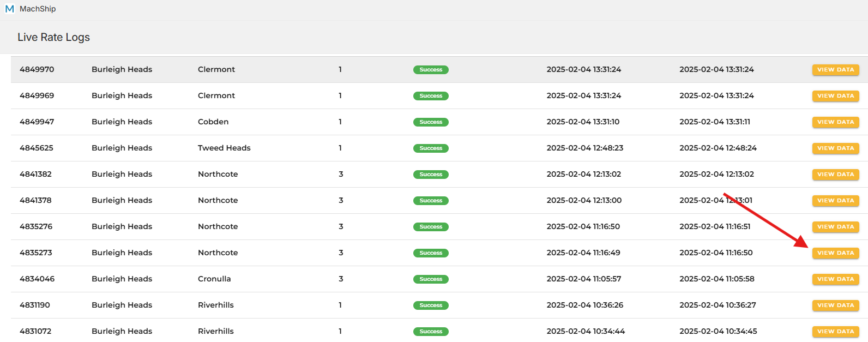Open View Data for log 4831190
Image resolution: width=868 pixels, height=342 pixels.
click(x=835, y=305)
